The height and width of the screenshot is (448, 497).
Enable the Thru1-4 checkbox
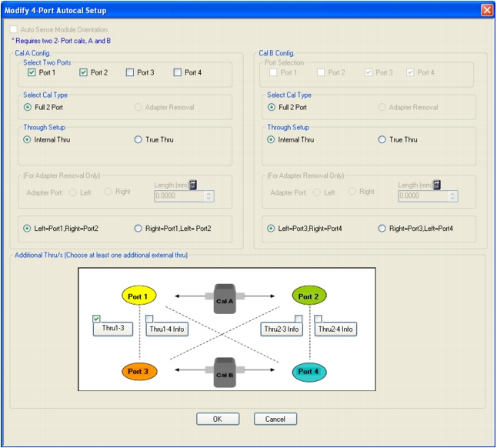(149, 319)
